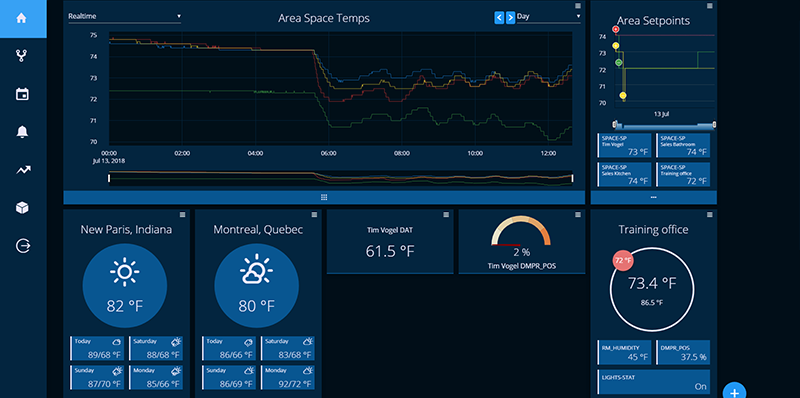Open the alarms bell icon
Viewport: 800px width, 398px height.
tap(22, 132)
